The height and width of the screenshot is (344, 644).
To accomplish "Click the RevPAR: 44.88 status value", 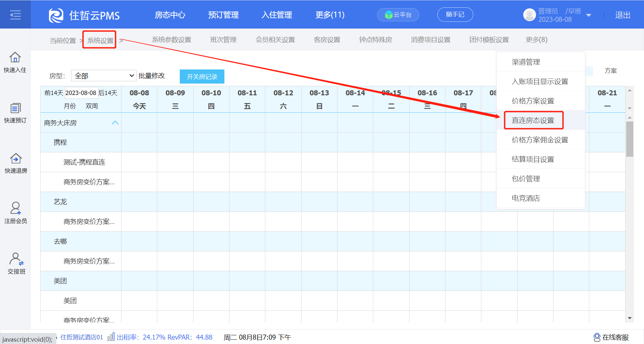I will (190, 337).
